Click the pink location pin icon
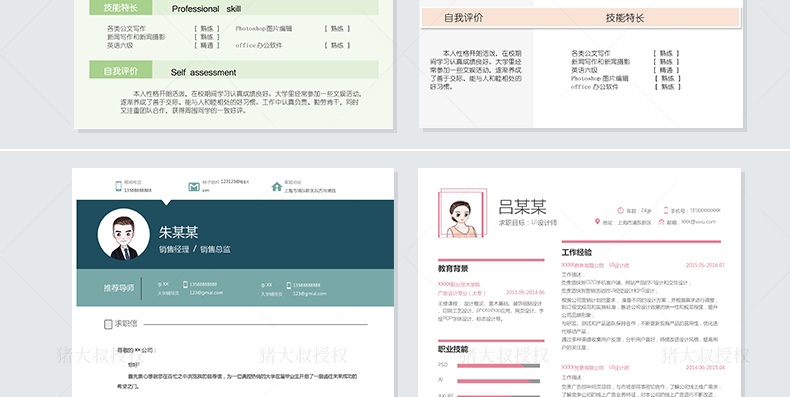Screen dimensions: 790x397 click(x=597, y=222)
